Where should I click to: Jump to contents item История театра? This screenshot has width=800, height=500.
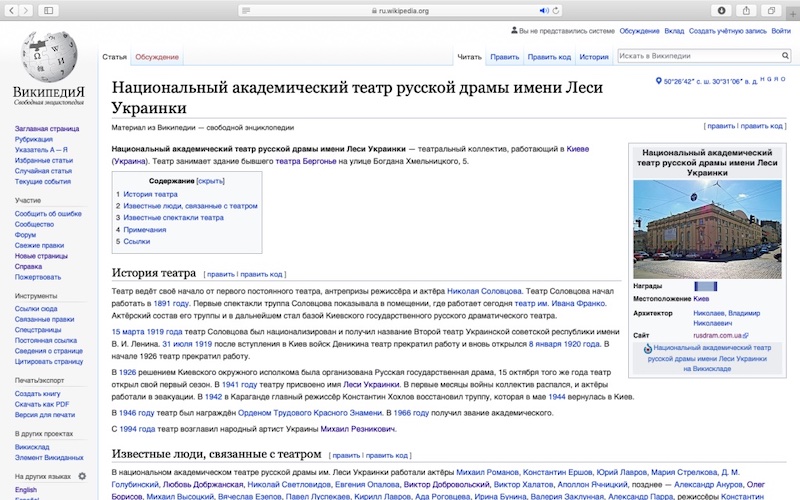tap(151, 194)
